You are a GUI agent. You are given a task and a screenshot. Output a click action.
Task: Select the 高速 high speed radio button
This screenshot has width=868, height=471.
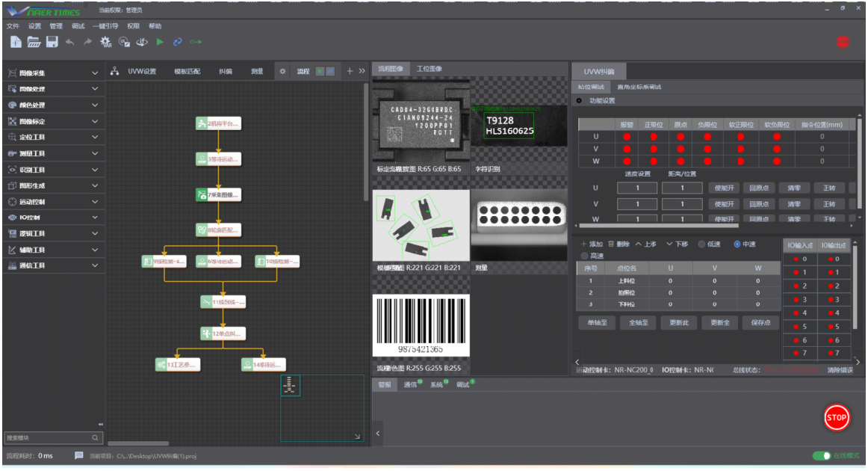click(584, 256)
